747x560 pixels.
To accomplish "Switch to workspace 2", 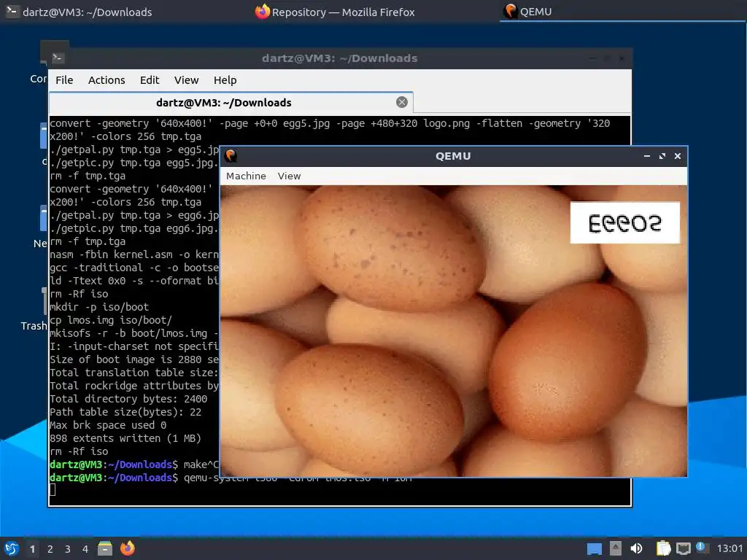I will tap(50, 549).
